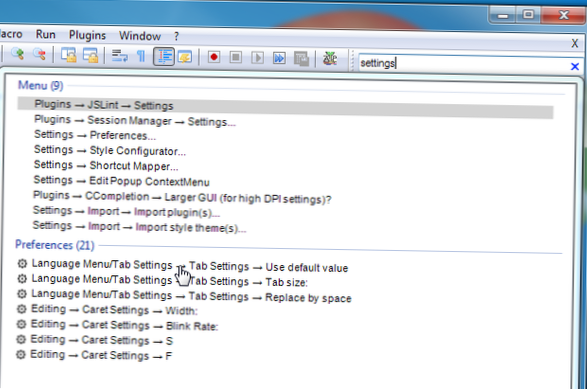Image resolution: width=587 pixels, height=389 pixels.
Task: Open the ? help menu
Action: pyautogui.click(x=176, y=36)
